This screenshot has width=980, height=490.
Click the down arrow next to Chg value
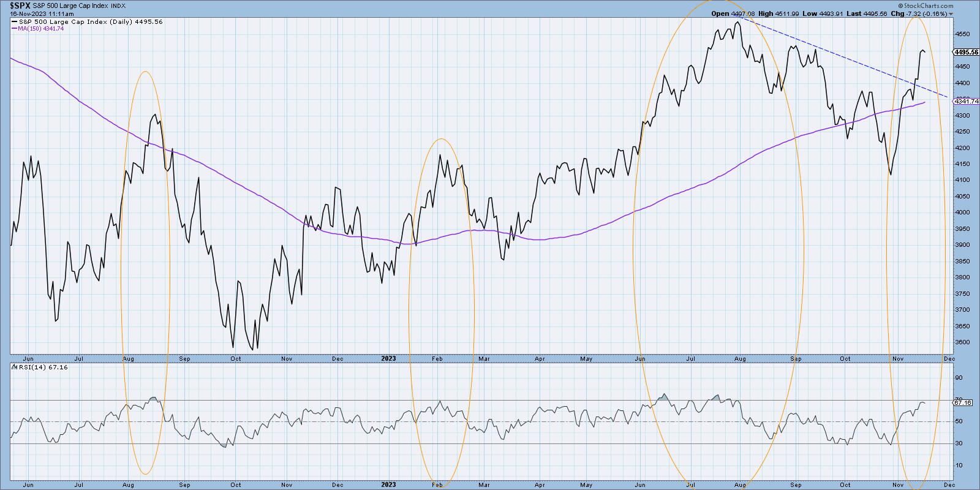(x=951, y=14)
